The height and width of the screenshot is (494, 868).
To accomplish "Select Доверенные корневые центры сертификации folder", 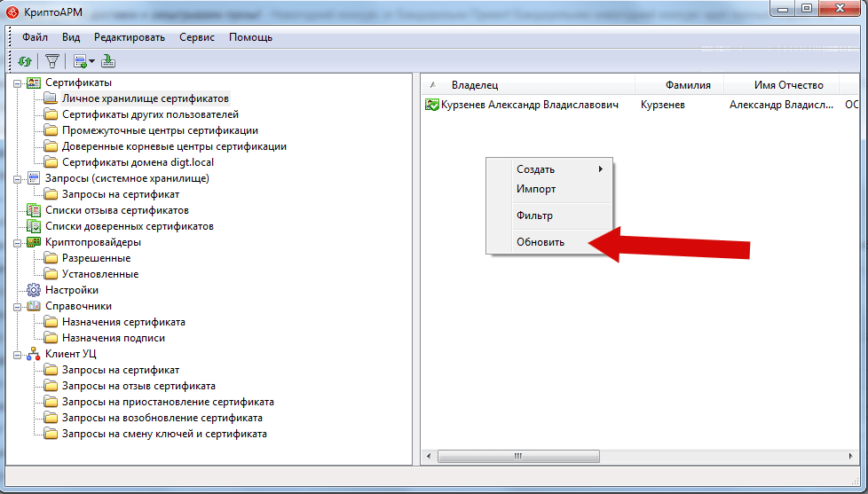I will point(174,146).
